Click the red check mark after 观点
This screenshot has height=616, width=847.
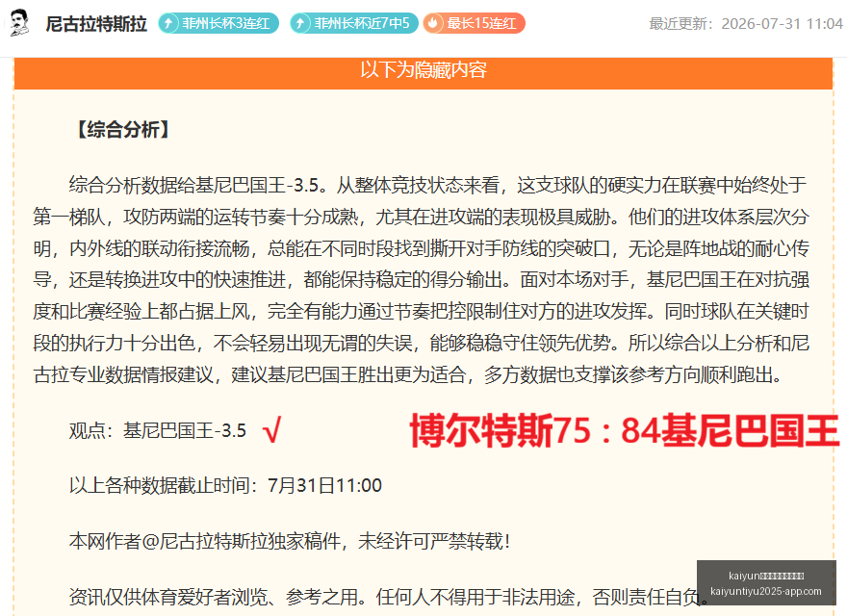[271, 431]
